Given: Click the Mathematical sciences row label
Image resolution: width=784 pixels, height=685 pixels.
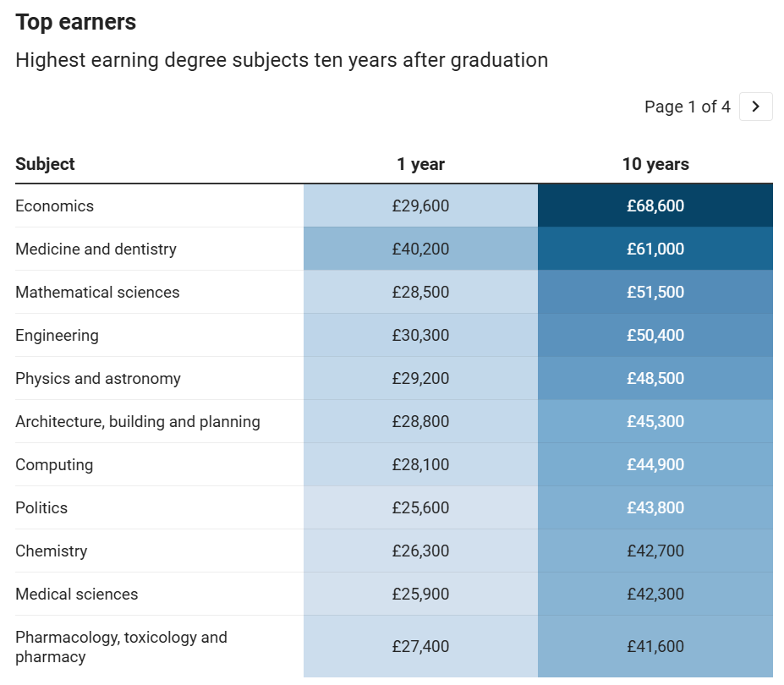Looking at the screenshot, I should pyautogui.click(x=97, y=293).
